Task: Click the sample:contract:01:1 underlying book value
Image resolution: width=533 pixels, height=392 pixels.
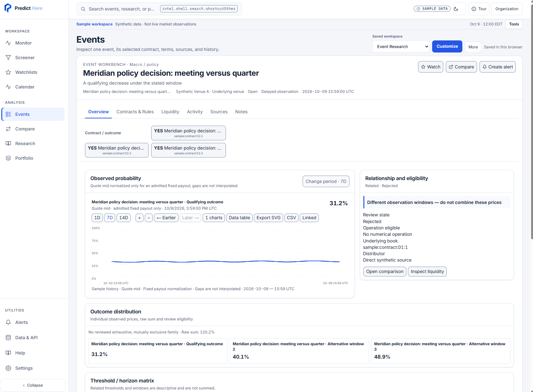Action: (x=385, y=247)
